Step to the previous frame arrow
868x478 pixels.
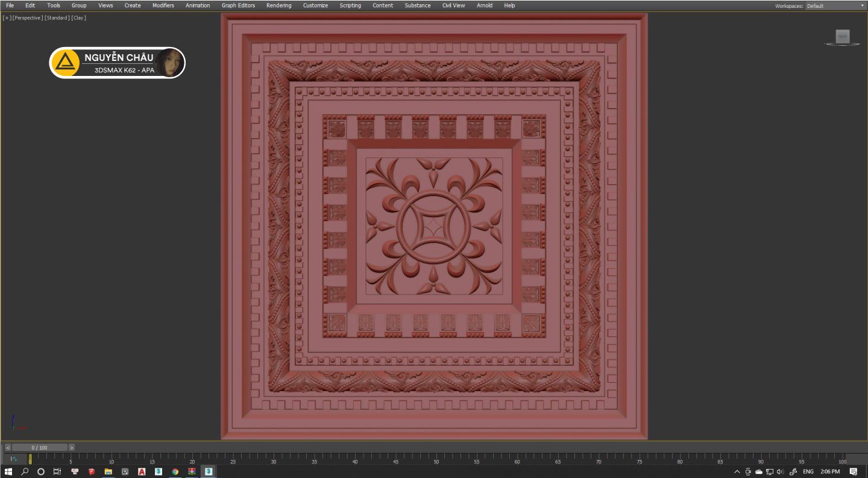coord(8,448)
